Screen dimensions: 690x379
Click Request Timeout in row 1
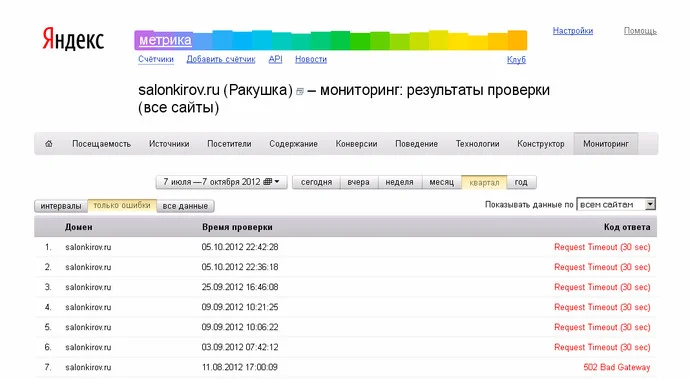[602, 247]
